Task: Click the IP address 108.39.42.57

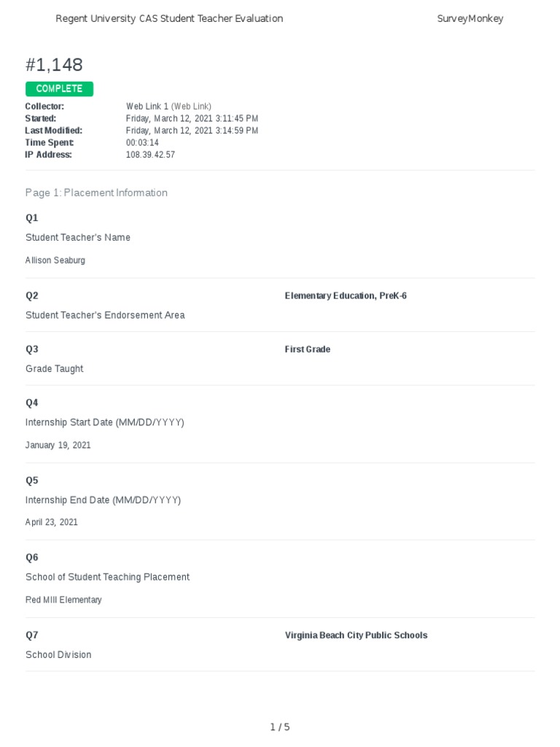Action: coord(150,155)
